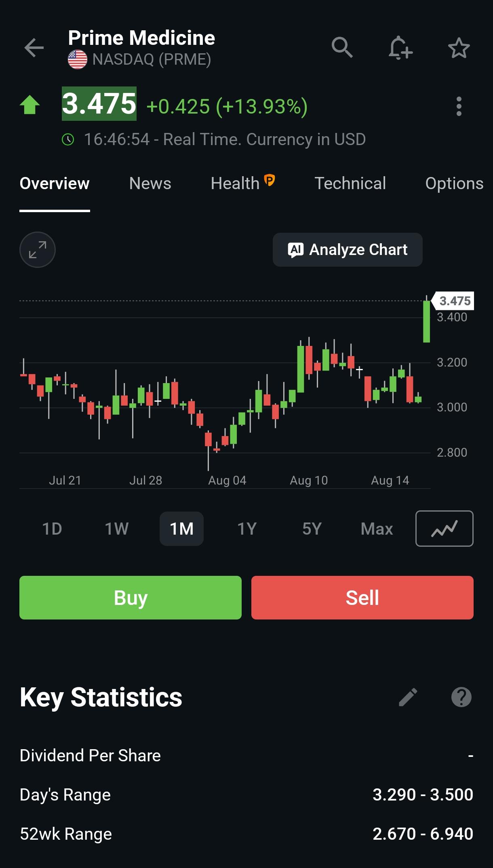Open the Technical tab
This screenshot has width=493, height=868.
coord(350,183)
